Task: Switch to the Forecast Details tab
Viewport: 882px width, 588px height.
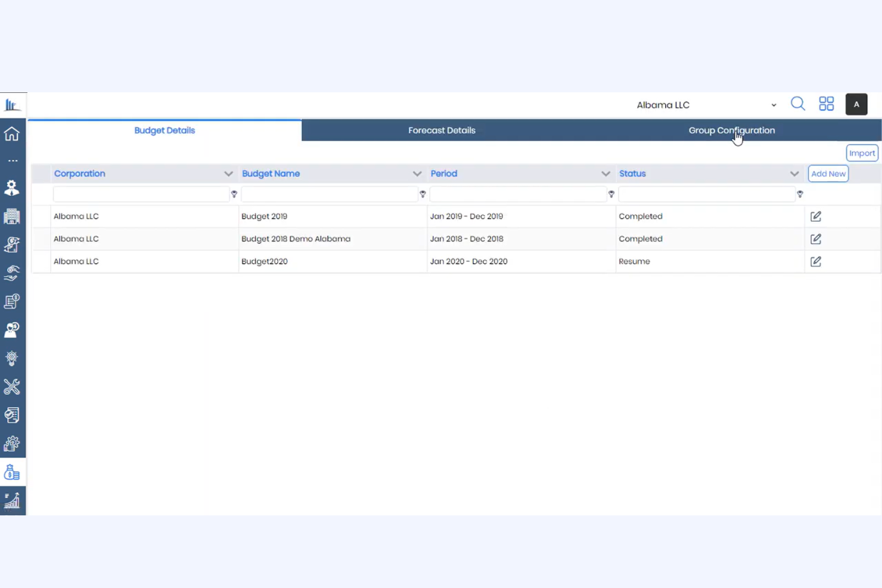Action: (x=442, y=130)
